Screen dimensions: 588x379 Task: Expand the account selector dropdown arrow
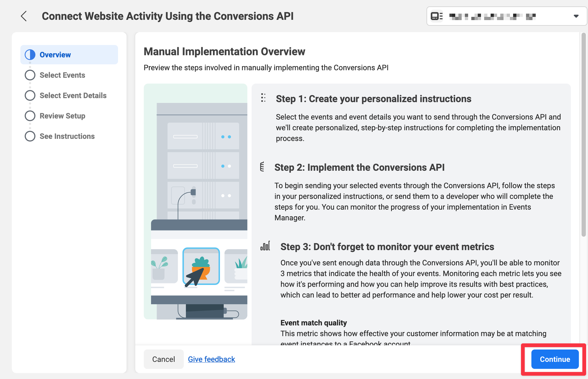576,16
